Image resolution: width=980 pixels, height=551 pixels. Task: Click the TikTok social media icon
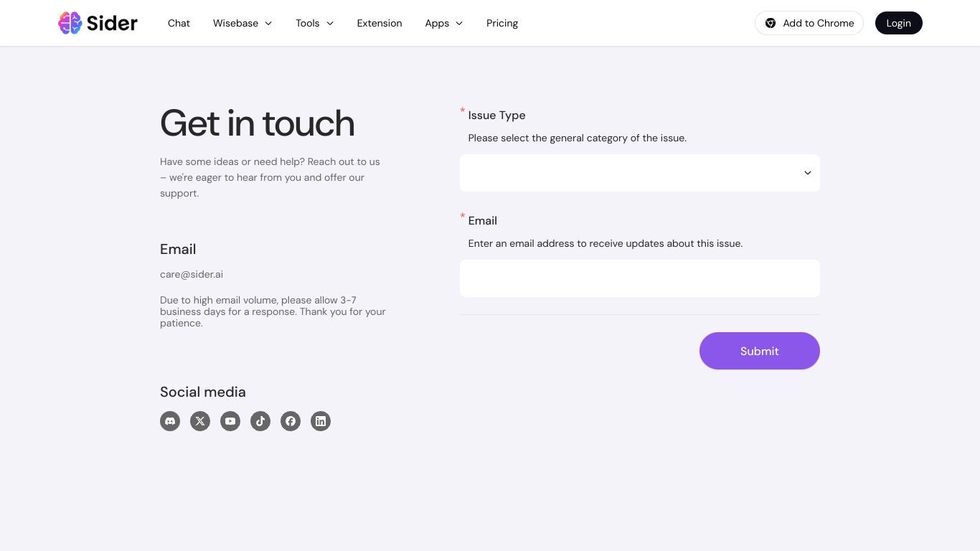pyautogui.click(x=260, y=421)
